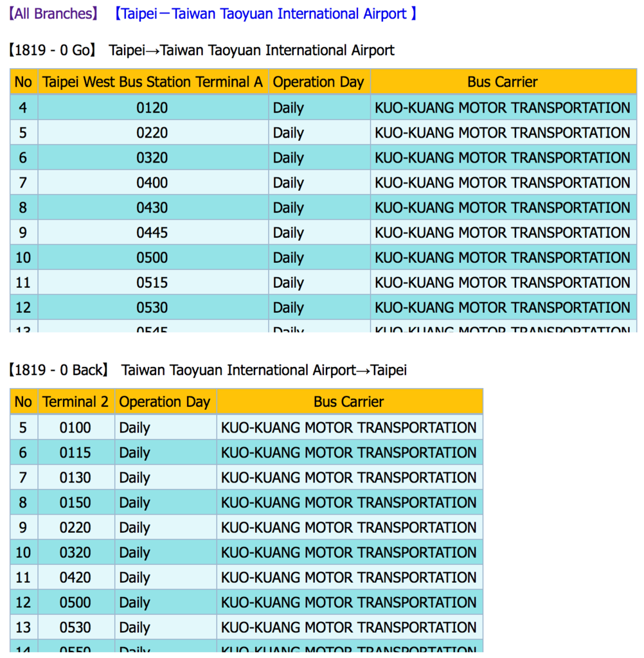Click the 0530 time in row 13 of Back table
Image resolution: width=644 pixels, height=658 pixels.
point(75,627)
